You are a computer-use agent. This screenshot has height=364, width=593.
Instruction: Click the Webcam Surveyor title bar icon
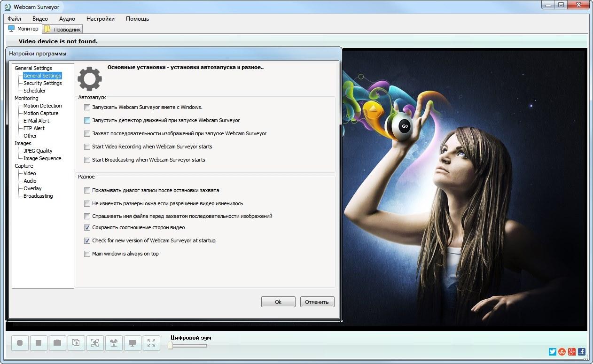(8, 7)
